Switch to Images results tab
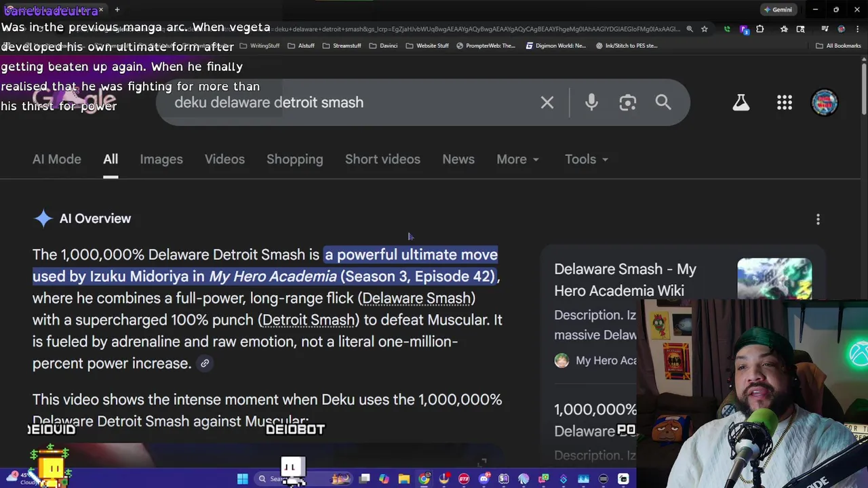 161,159
